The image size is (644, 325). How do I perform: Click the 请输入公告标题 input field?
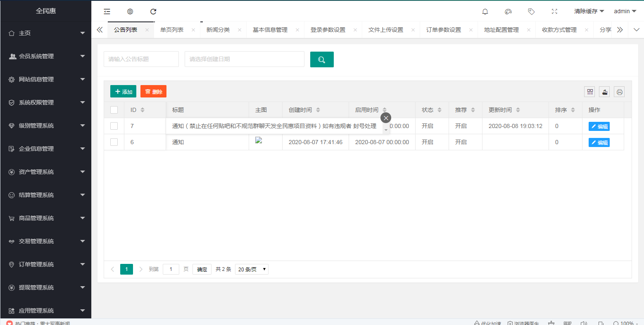(141, 59)
